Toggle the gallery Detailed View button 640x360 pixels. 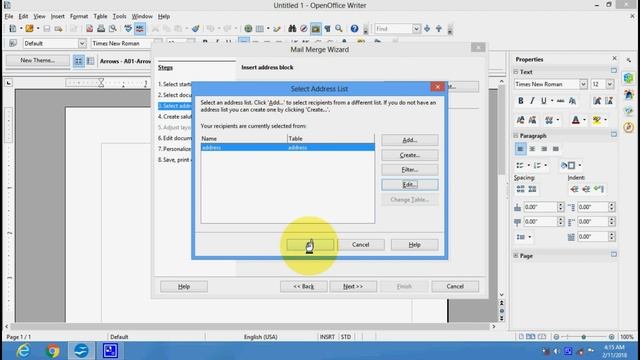coord(90,61)
